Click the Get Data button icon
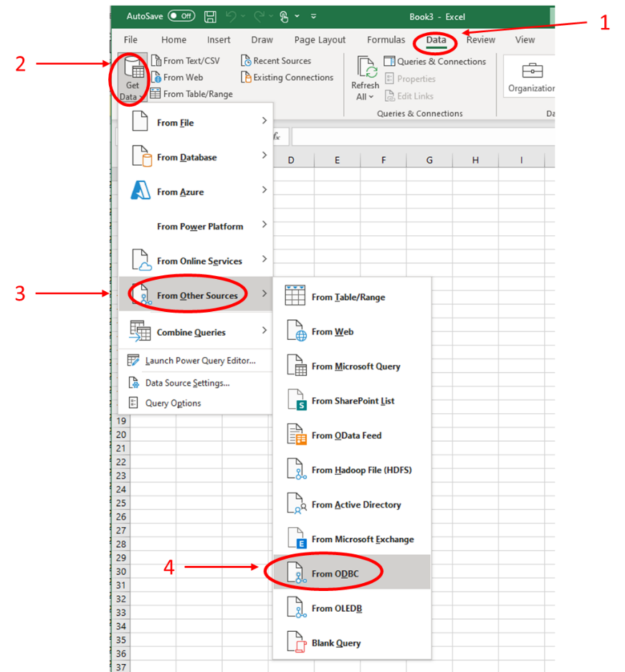 pyautogui.click(x=133, y=70)
